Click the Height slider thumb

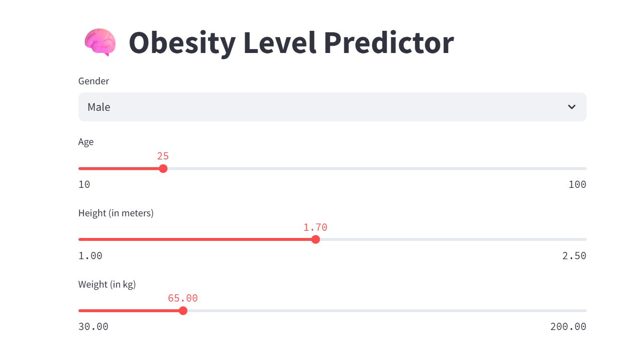click(x=316, y=239)
